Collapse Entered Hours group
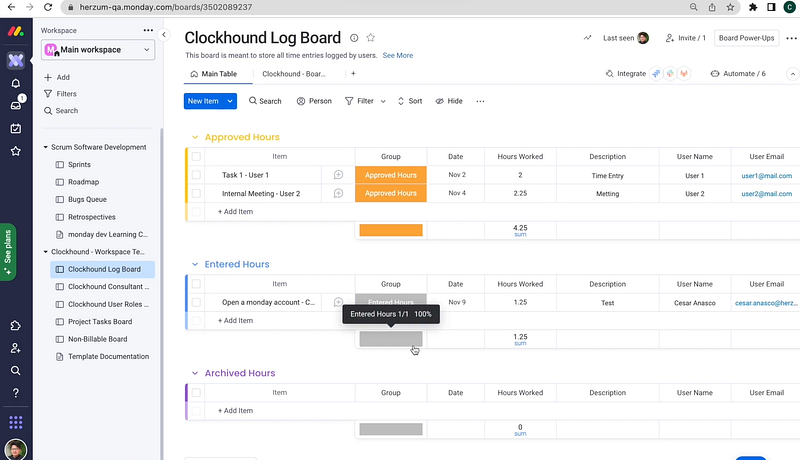 [195, 264]
